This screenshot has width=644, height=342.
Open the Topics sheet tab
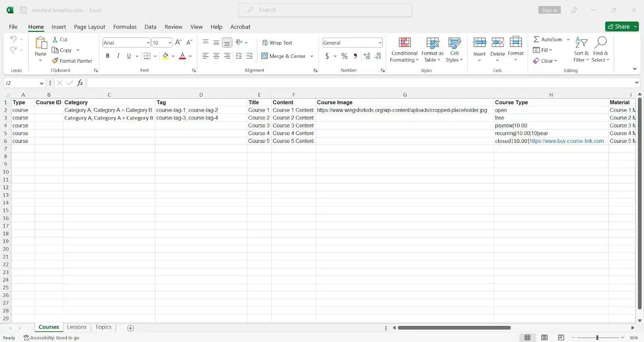(103, 327)
